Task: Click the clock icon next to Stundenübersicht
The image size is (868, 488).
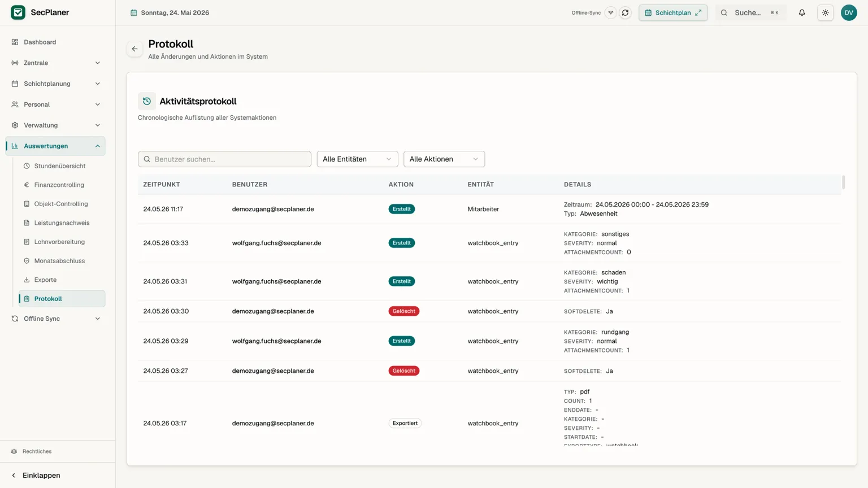Action: point(27,166)
